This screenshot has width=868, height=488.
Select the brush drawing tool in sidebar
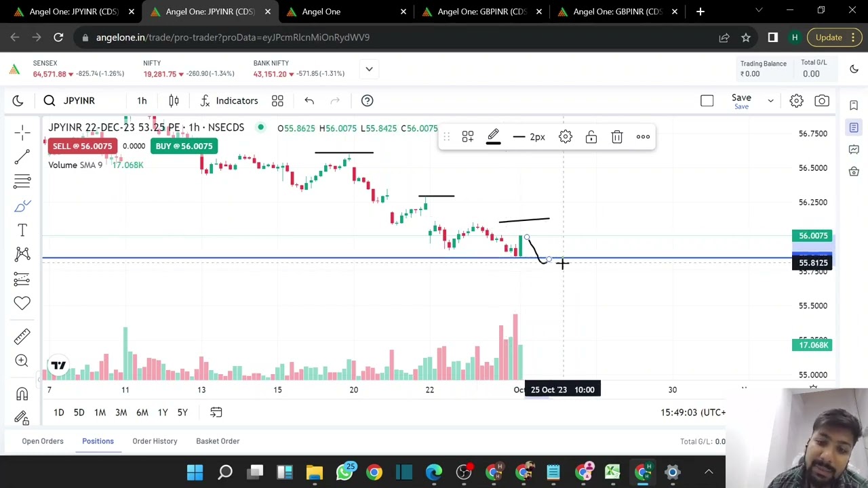22,206
